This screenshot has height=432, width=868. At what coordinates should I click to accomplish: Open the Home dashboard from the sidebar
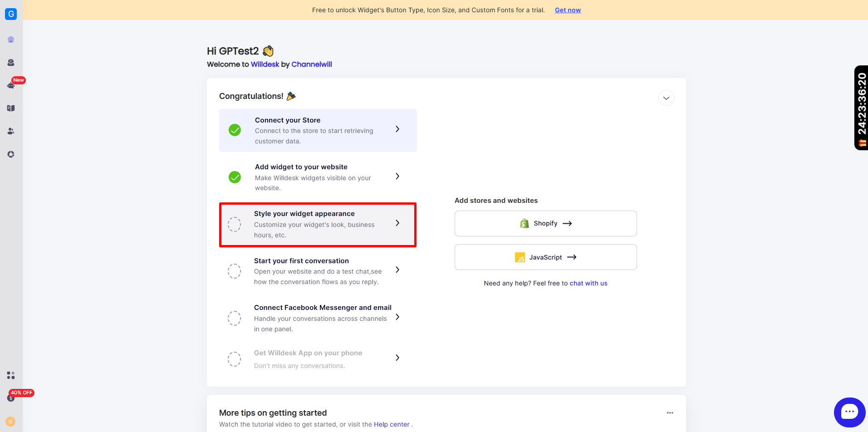tap(11, 39)
